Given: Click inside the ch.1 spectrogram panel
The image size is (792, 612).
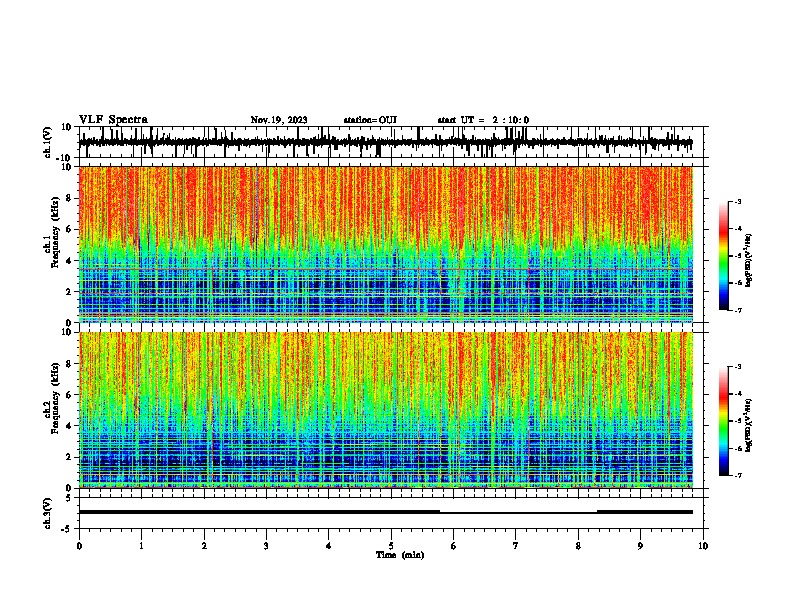Looking at the screenshot, I should 385,244.
